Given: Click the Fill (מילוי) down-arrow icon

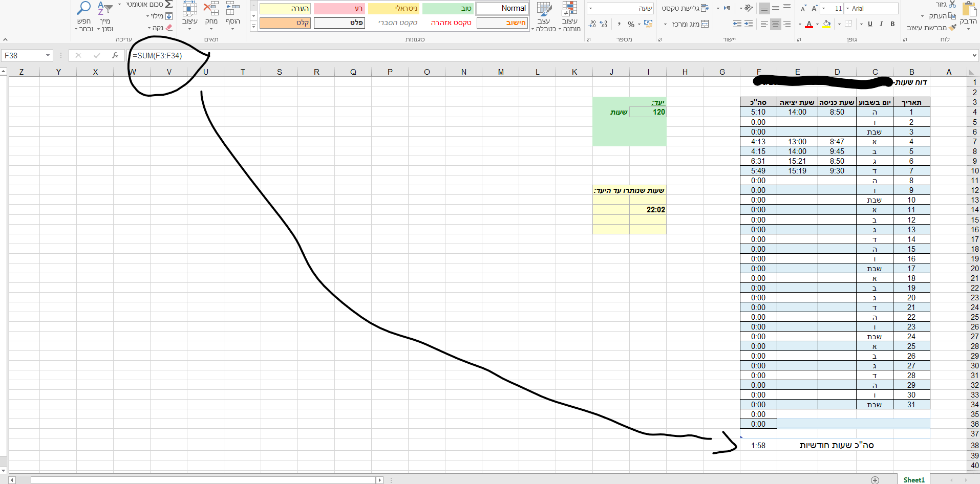Looking at the screenshot, I should pos(168,16).
